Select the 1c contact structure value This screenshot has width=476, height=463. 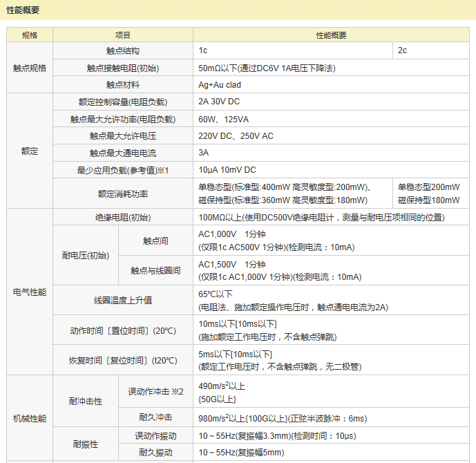(x=203, y=51)
